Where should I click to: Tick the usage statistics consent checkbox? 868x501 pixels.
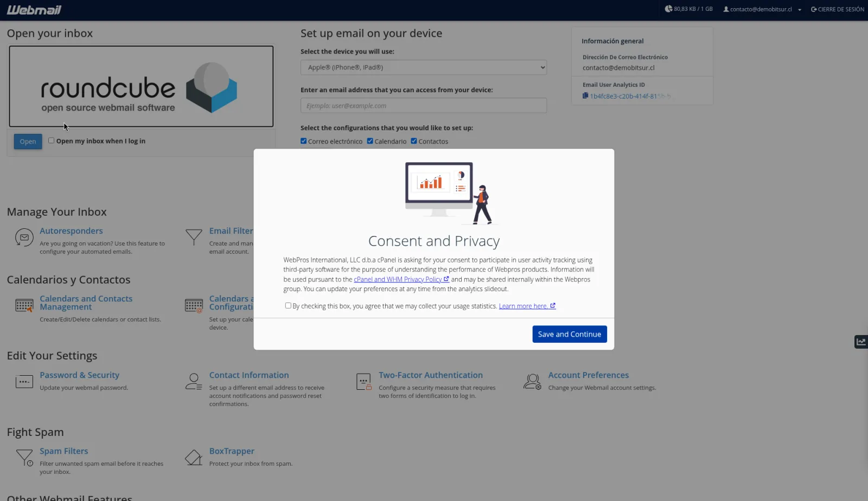(x=288, y=306)
